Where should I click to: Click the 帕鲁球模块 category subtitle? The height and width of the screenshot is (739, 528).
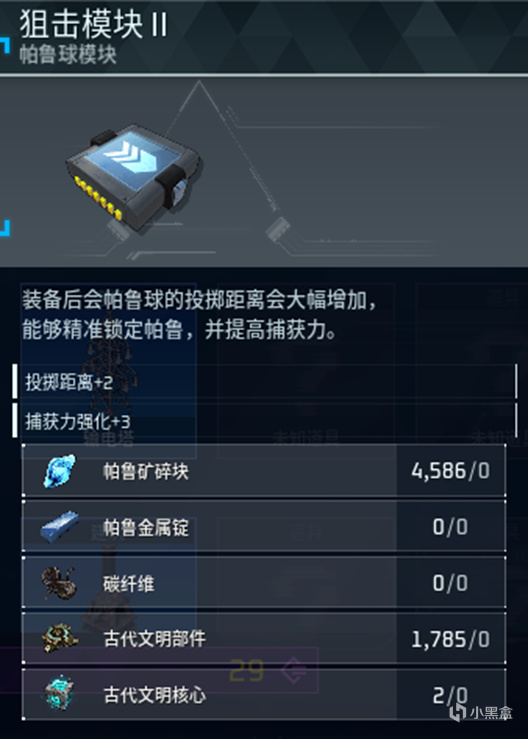68,55
